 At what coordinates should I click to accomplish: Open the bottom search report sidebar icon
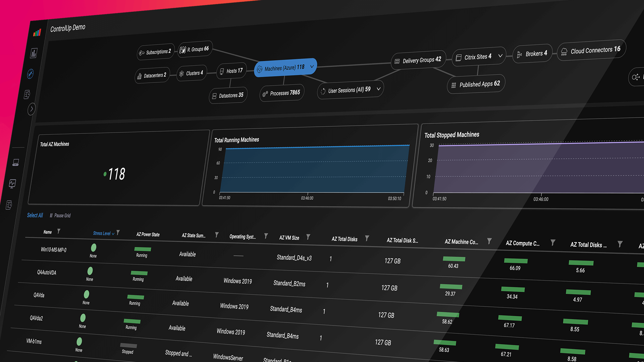[9, 205]
